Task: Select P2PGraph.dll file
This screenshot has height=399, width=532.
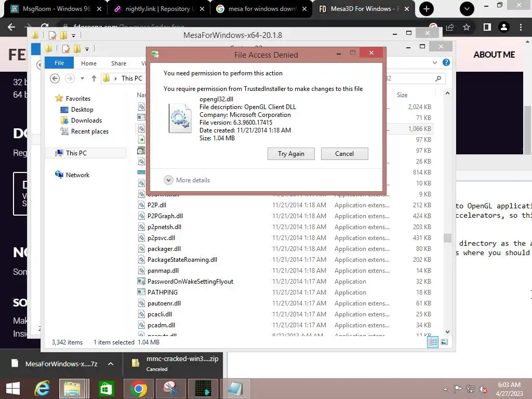Action: pyautogui.click(x=165, y=216)
